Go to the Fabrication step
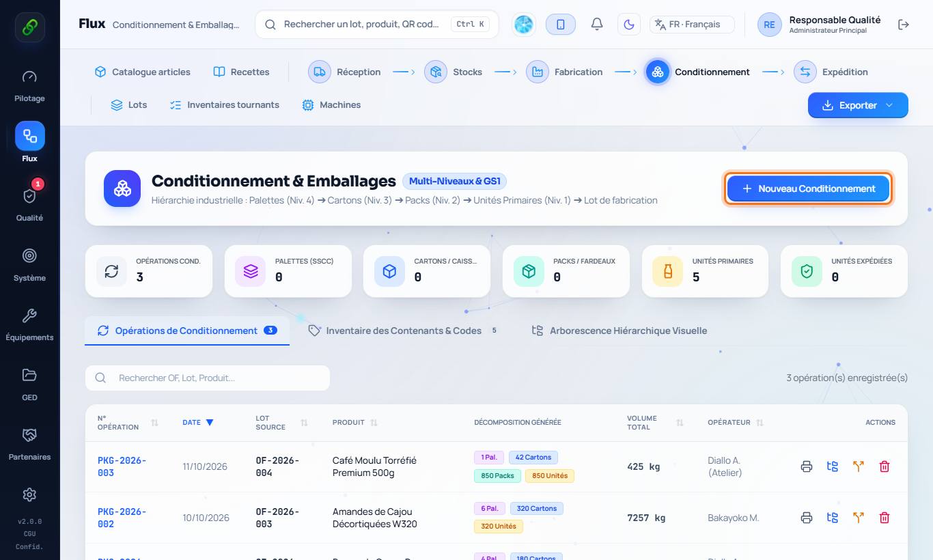This screenshot has height=560, width=933. click(x=565, y=72)
